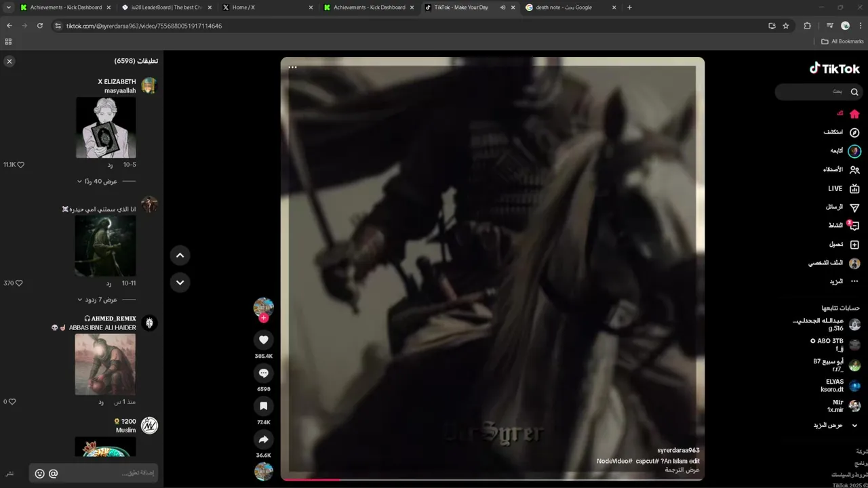
Task: Open the comment image of man holding Quran
Action: pos(106,127)
